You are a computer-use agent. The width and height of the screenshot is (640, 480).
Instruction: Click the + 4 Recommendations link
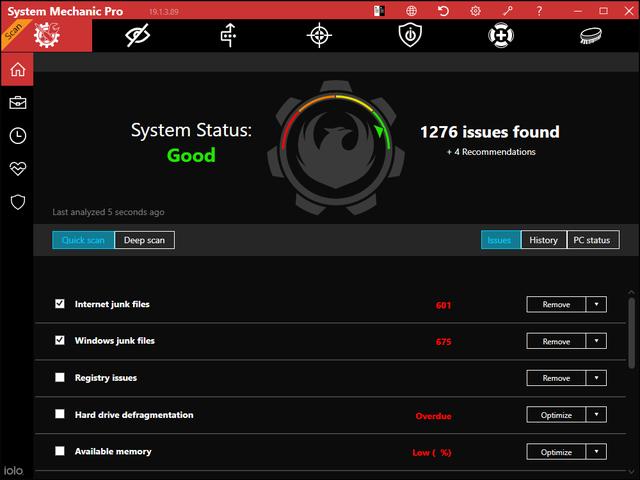491,152
